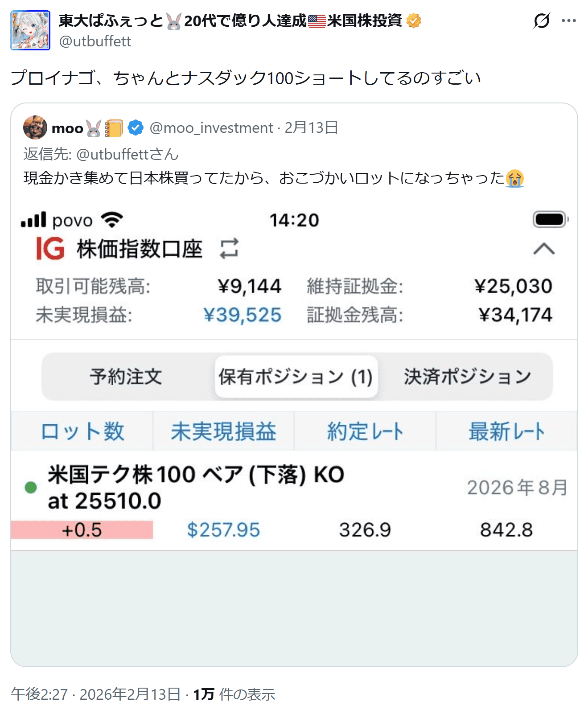Click the Grok slash icon in header

click(542, 21)
